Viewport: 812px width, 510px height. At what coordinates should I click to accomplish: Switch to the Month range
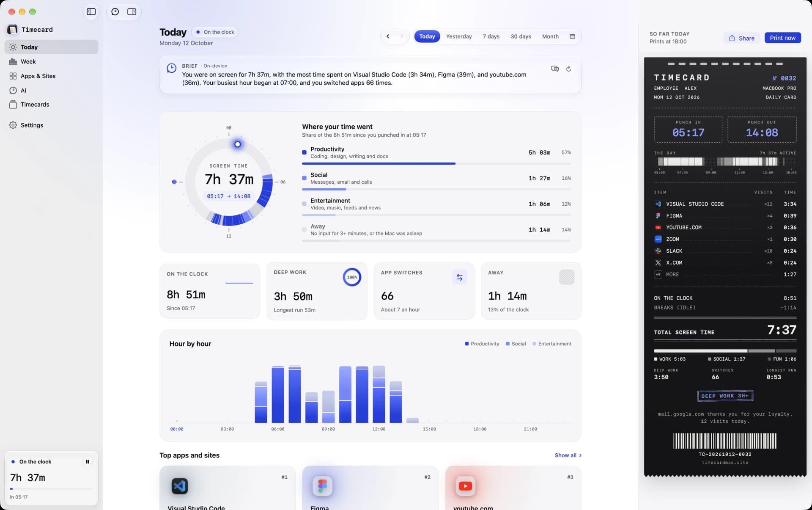(x=550, y=36)
